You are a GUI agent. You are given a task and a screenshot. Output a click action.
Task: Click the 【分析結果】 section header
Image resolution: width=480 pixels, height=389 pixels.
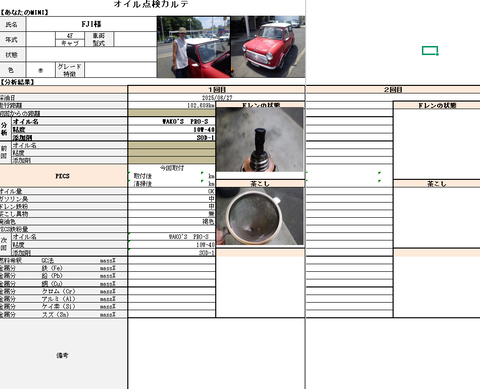(17, 82)
